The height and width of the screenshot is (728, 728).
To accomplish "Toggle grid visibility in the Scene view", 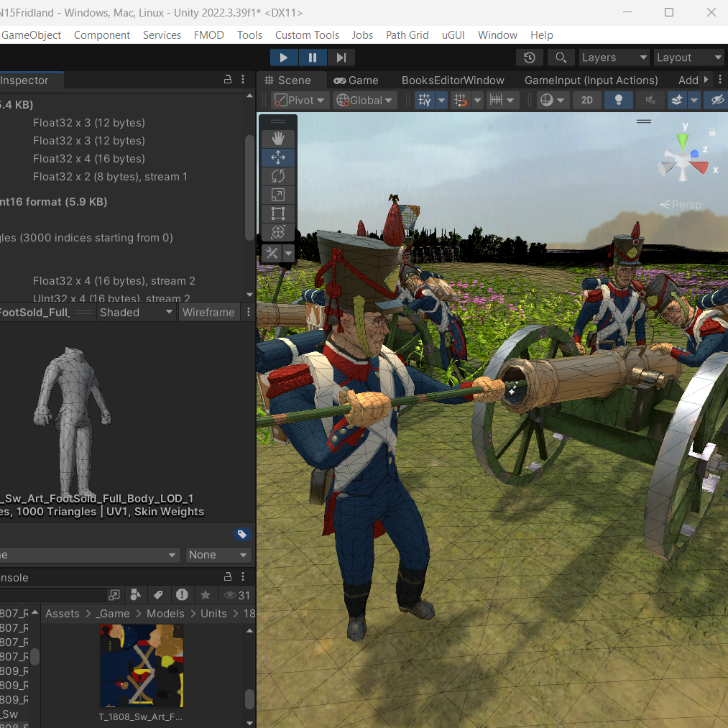I will point(424,101).
